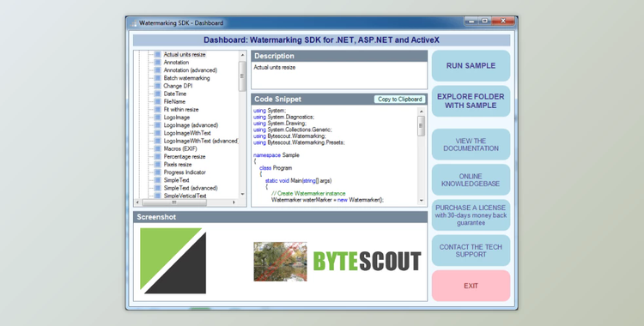Screen dimensions: 644x326
Task: Click the icon beside LogoImage (advanced)
Action: pos(157,125)
